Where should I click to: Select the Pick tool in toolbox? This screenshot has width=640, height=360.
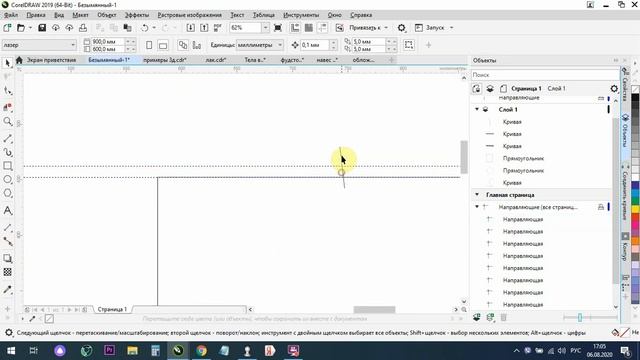(x=7, y=63)
